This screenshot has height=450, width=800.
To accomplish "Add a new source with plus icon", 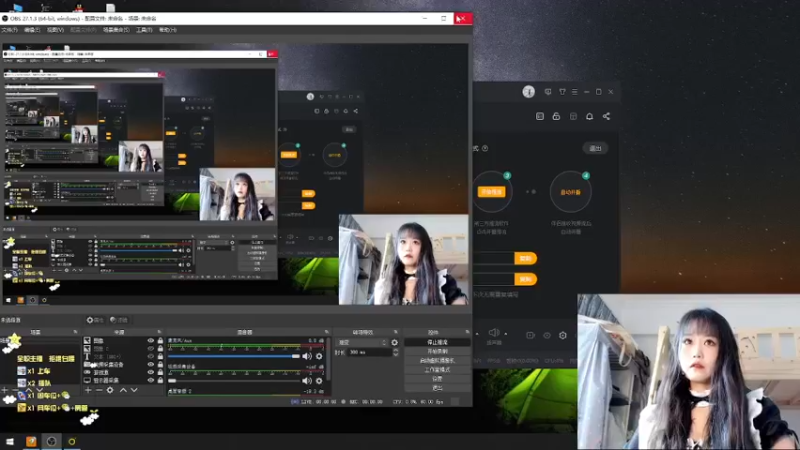I will click(88, 390).
